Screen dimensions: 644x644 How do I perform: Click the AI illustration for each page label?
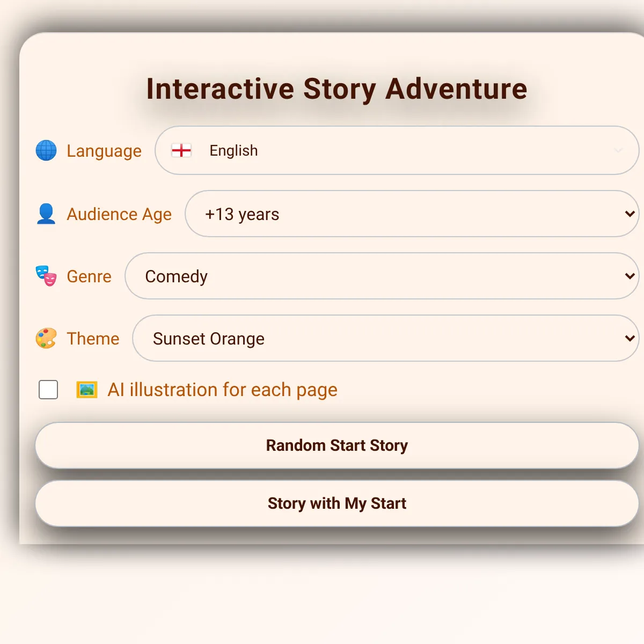click(x=222, y=390)
